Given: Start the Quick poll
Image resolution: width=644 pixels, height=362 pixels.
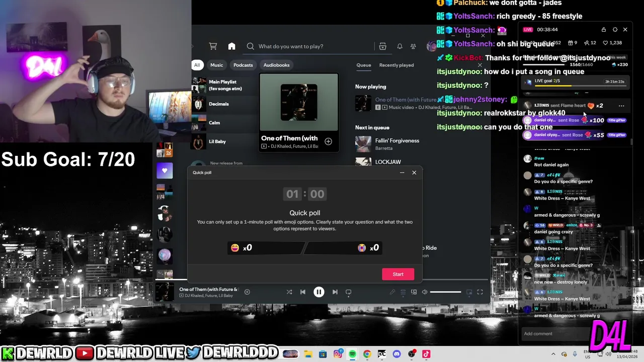Looking at the screenshot, I should click(x=398, y=274).
